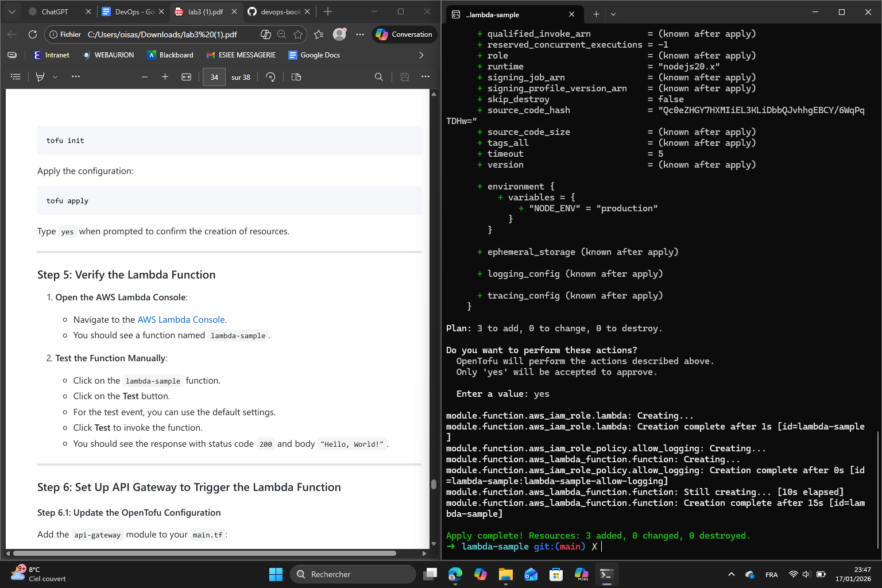The height and width of the screenshot is (588, 882).
Task: Open the browser profile avatar menu
Action: 339,34
